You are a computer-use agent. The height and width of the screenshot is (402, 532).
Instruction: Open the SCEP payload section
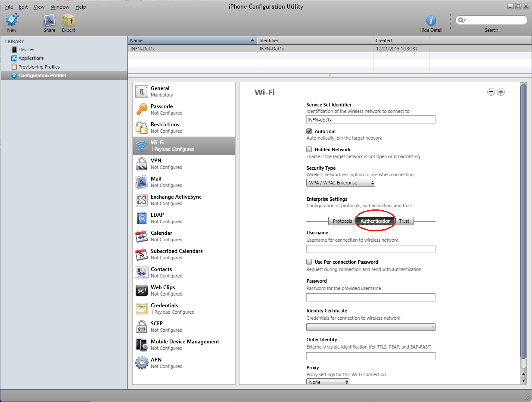coord(184,327)
